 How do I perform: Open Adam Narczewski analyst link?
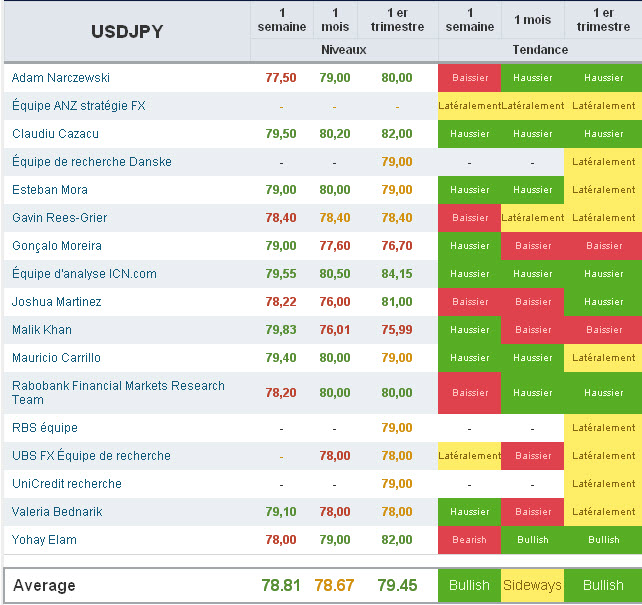[x=61, y=78]
